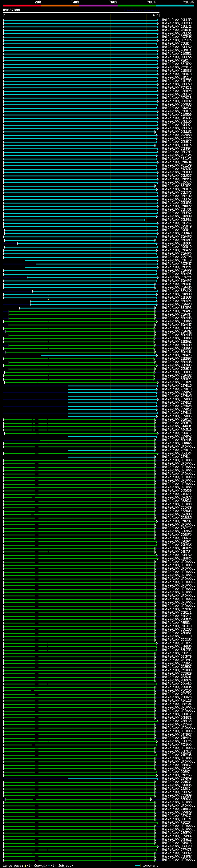Select the UniRef100_P62631 label
197x868 pixels.
click(x=176, y=501)
